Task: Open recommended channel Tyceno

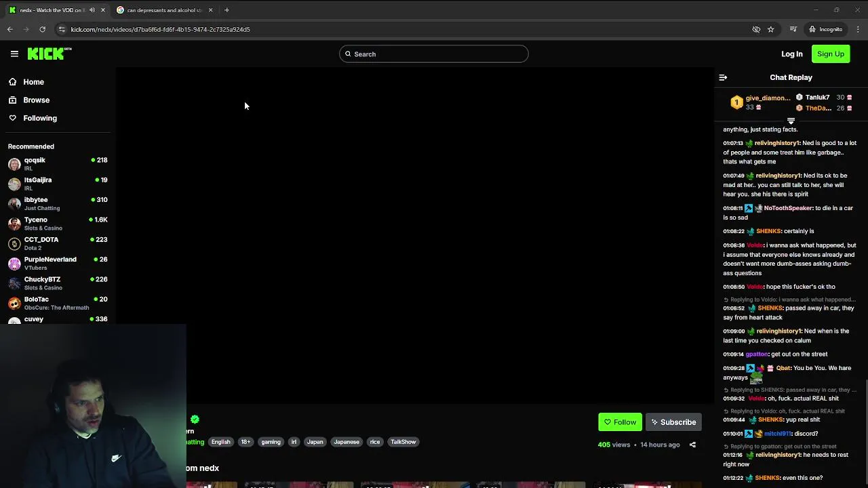Action: [x=58, y=224]
